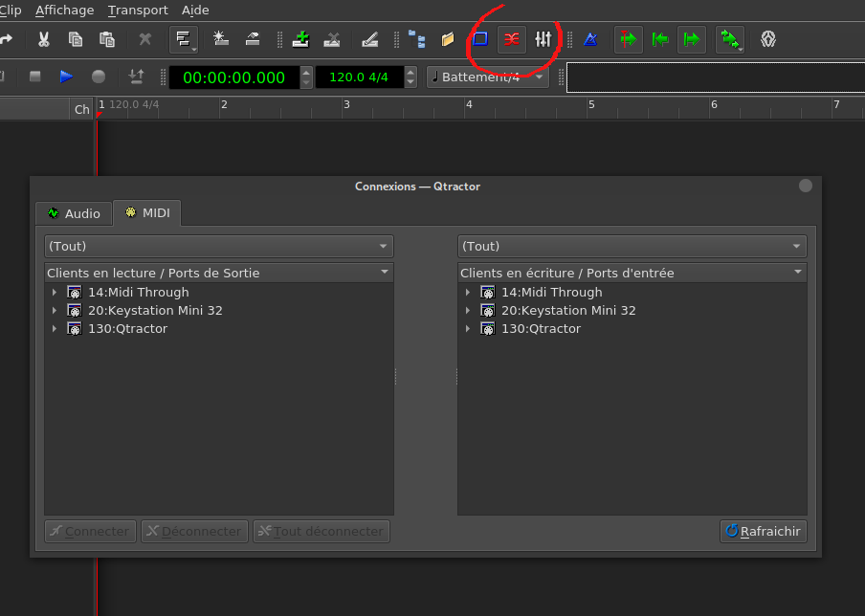Click the tempo 120.0 4/4 field
Viewport: 865px width, 616px height.
pyautogui.click(x=358, y=77)
